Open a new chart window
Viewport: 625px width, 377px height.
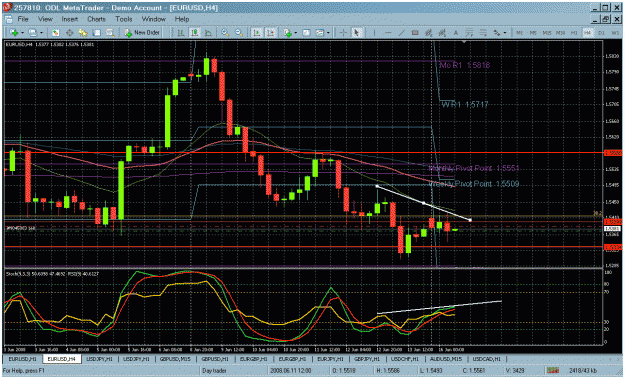click(x=14, y=33)
